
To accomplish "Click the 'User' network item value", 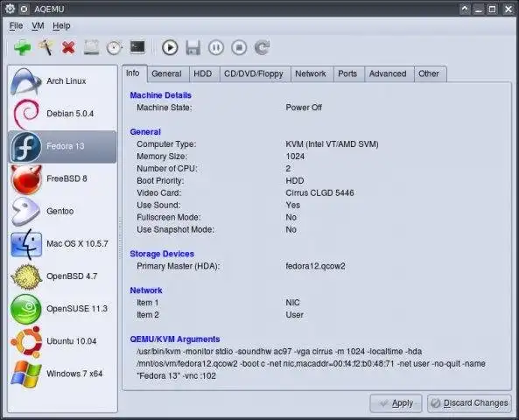I will coord(295,315).
